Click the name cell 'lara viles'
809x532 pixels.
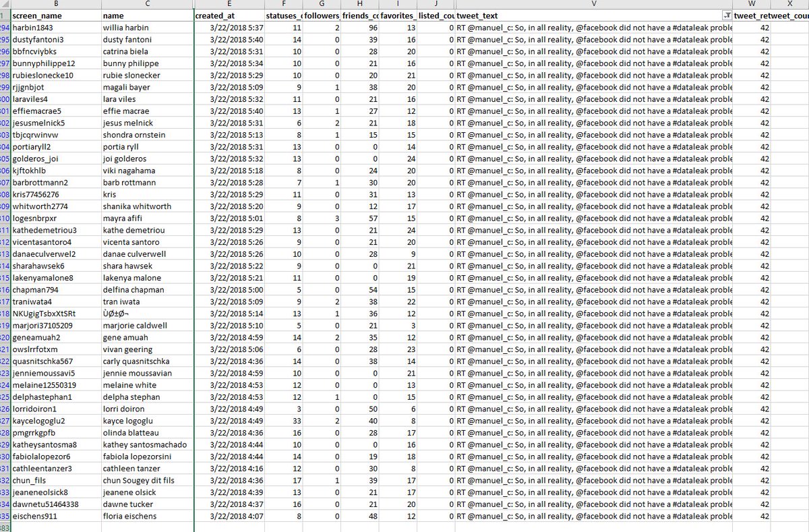(147, 99)
